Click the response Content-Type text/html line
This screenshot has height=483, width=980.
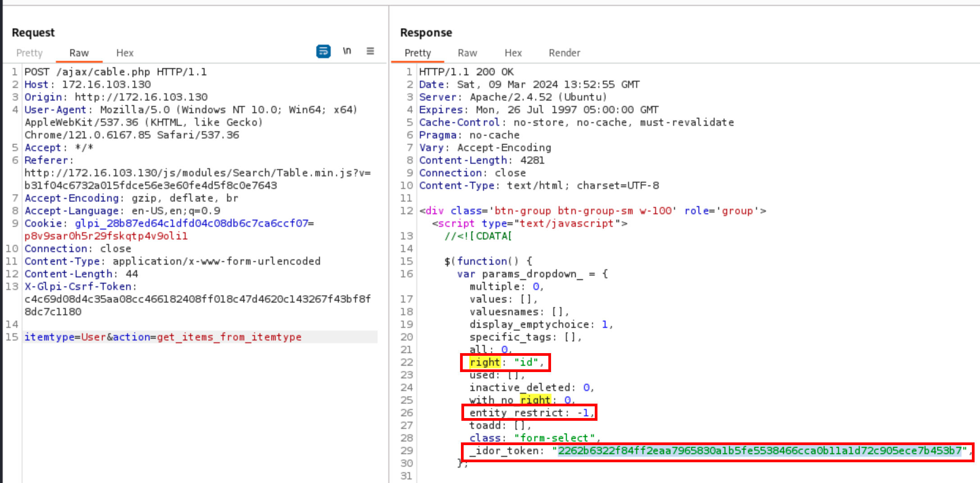(539, 185)
